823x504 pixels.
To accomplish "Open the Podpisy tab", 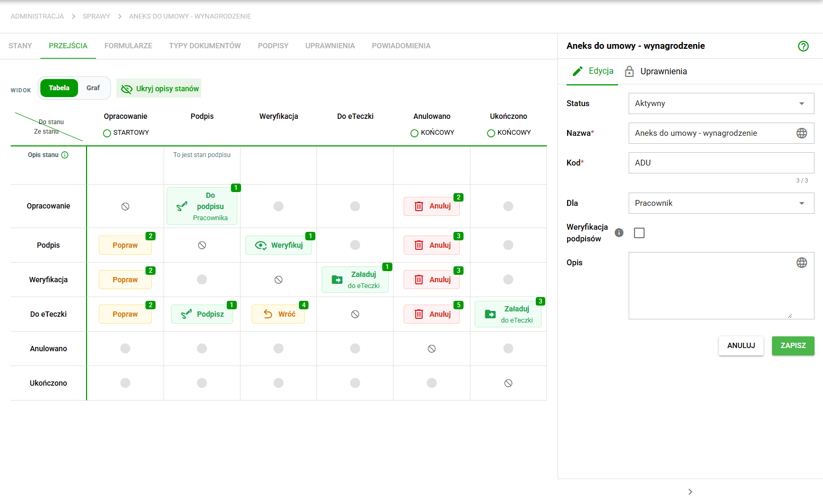I will [273, 46].
